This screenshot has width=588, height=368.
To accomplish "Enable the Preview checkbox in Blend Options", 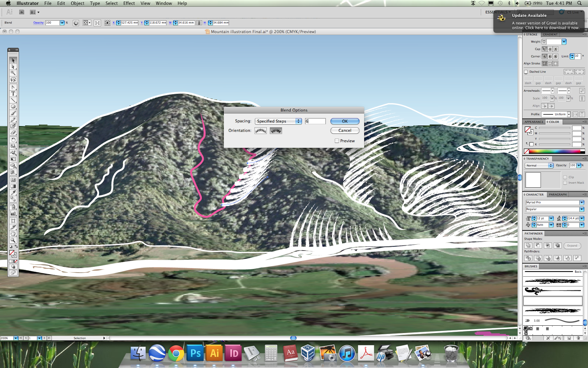I will [337, 141].
